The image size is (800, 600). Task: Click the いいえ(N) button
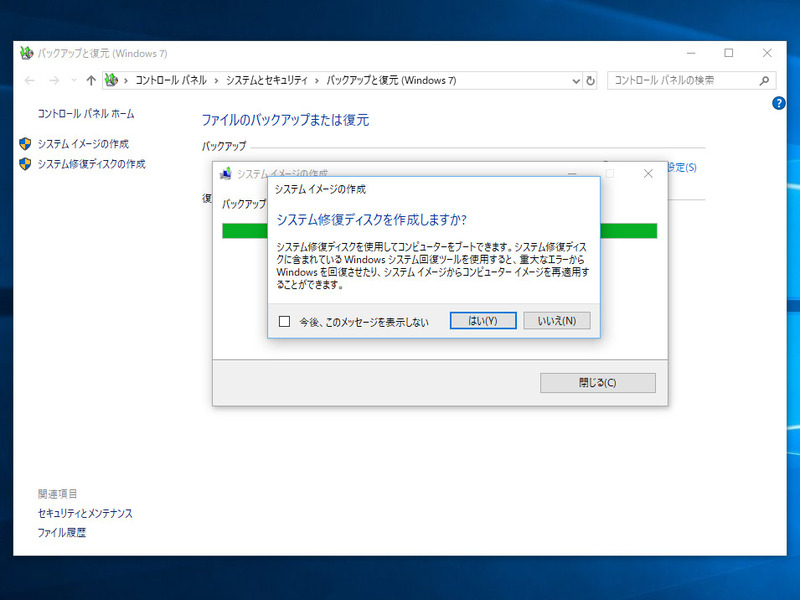coord(557,321)
